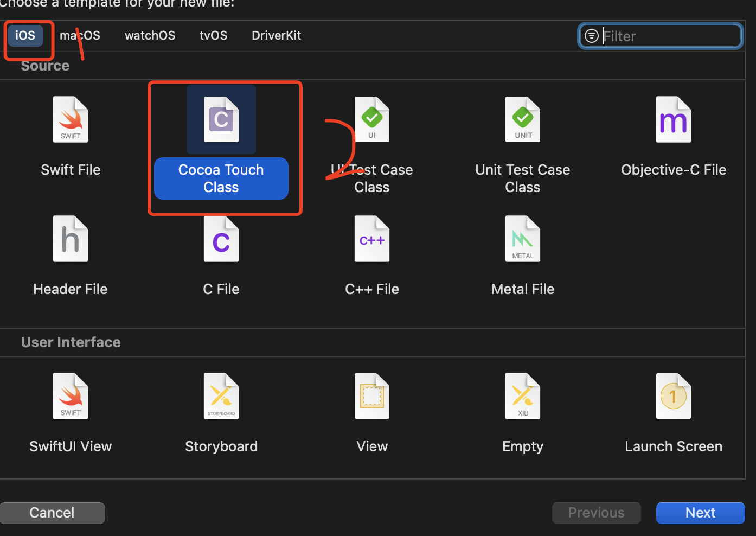Image resolution: width=756 pixels, height=536 pixels.
Task: Select the Empty XIB template icon
Action: [522, 397]
